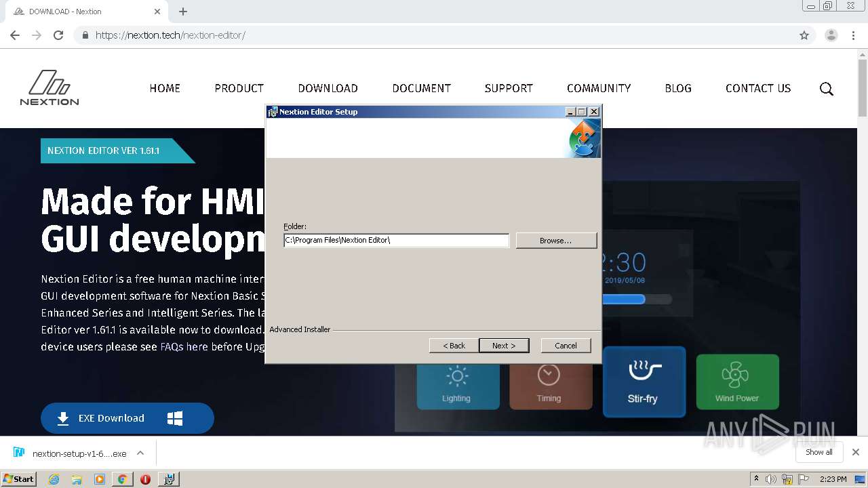Click the Chrome address bar URL
This screenshot has height=488, width=868.
170,35
